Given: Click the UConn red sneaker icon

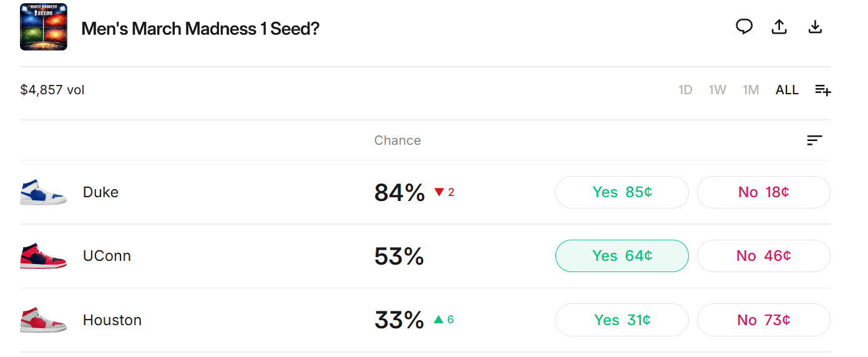Looking at the screenshot, I should 43,256.
